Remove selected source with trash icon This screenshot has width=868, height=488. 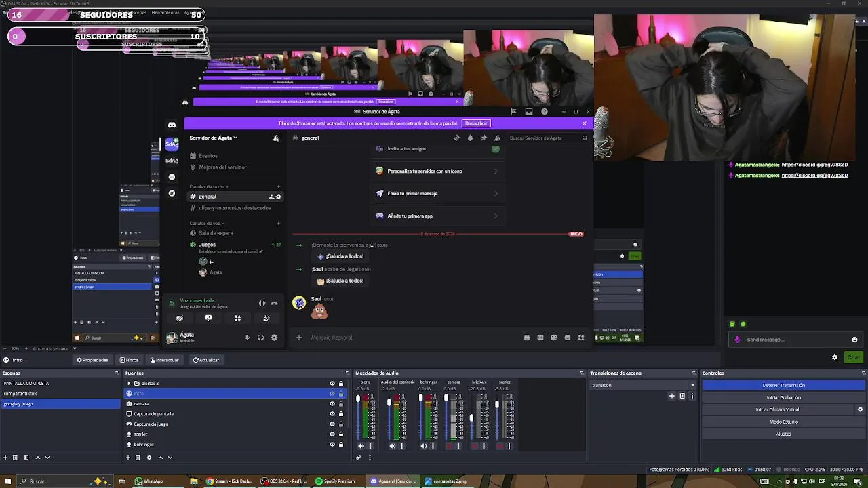tap(138, 457)
